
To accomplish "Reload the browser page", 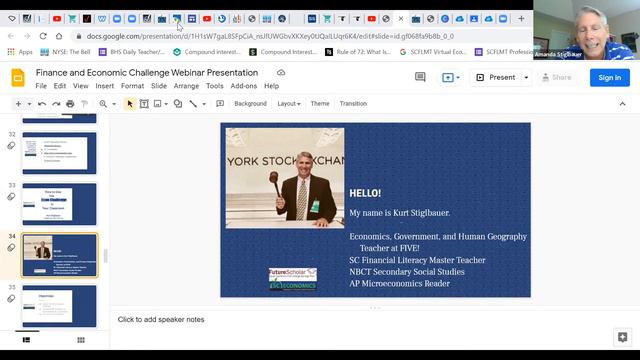I will pyautogui.click(x=43, y=36).
